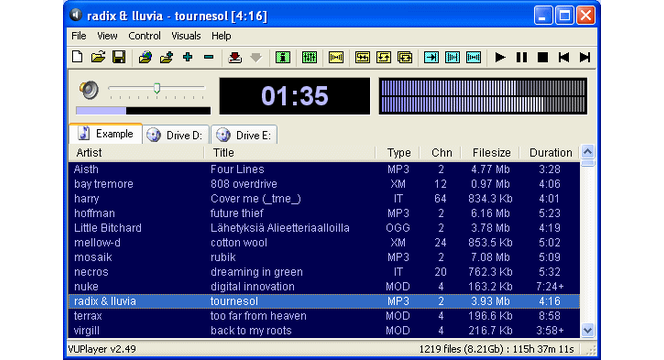Click the last cyan waveform toolbar icon
Image resolution: width=664 pixels, height=360 pixels.
coord(473,57)
